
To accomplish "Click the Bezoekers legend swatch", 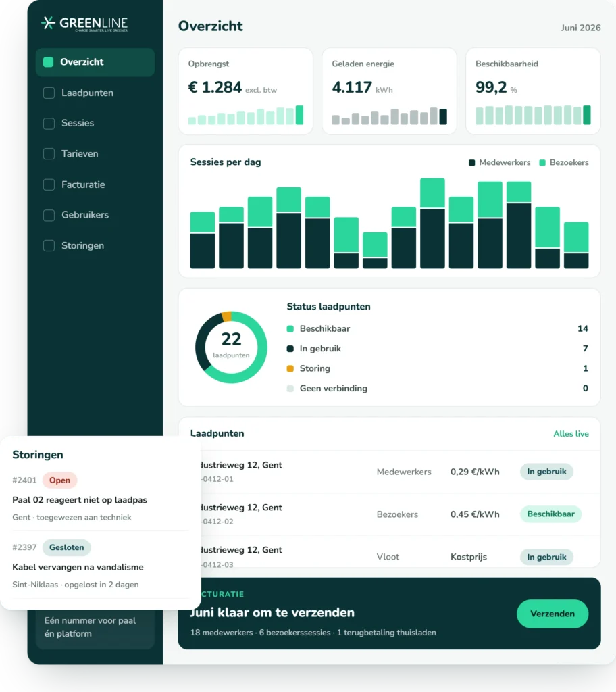I will (x=542, y=163).
